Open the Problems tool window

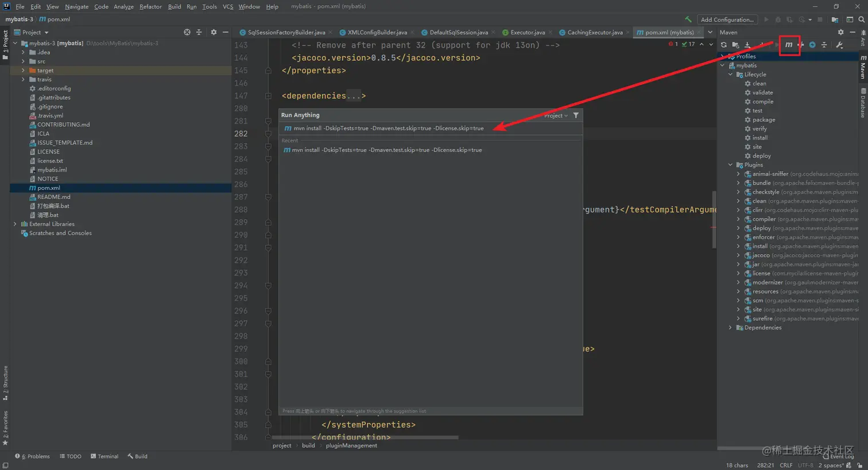[x=33, y=456]
